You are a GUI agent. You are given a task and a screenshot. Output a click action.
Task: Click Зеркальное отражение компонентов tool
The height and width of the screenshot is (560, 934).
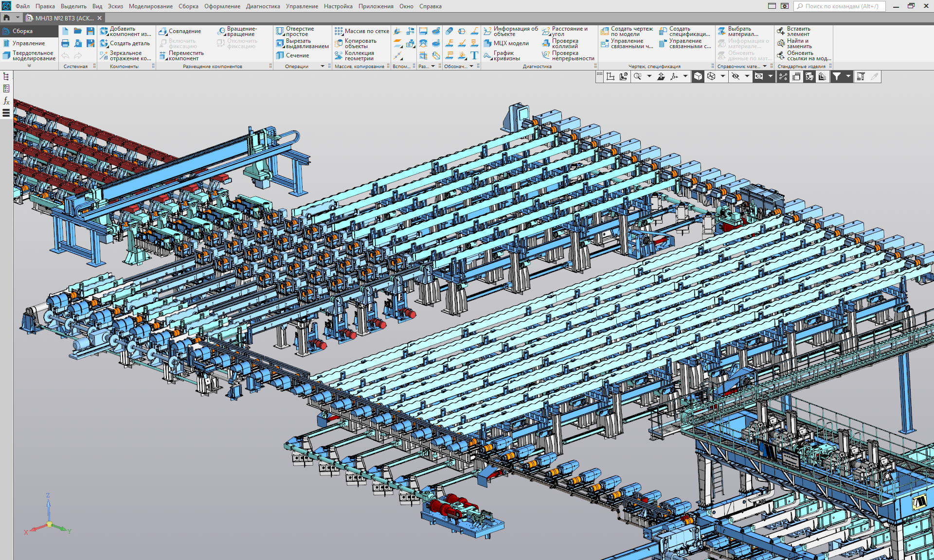(125, 56)
